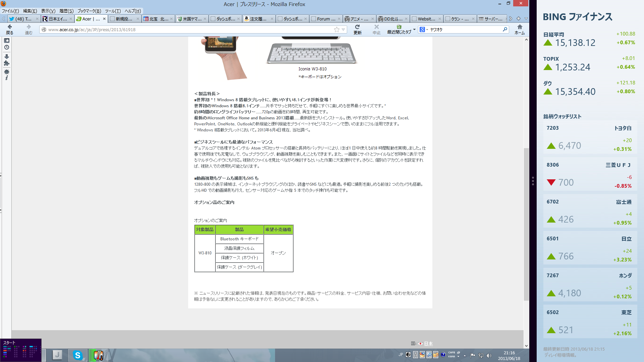644x362 pixels.
Task: Open the list-all-tabs dropdown arrow
Action: point(526,18)
